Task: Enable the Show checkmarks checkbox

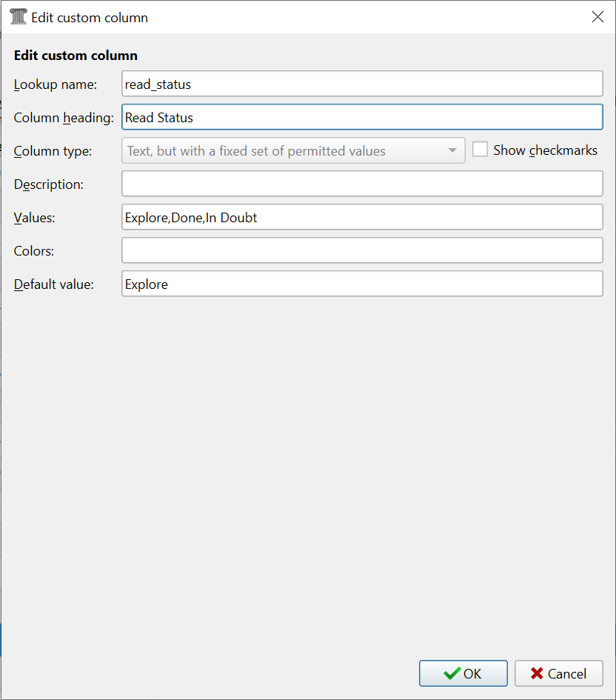Action: (x=481, y=150)
